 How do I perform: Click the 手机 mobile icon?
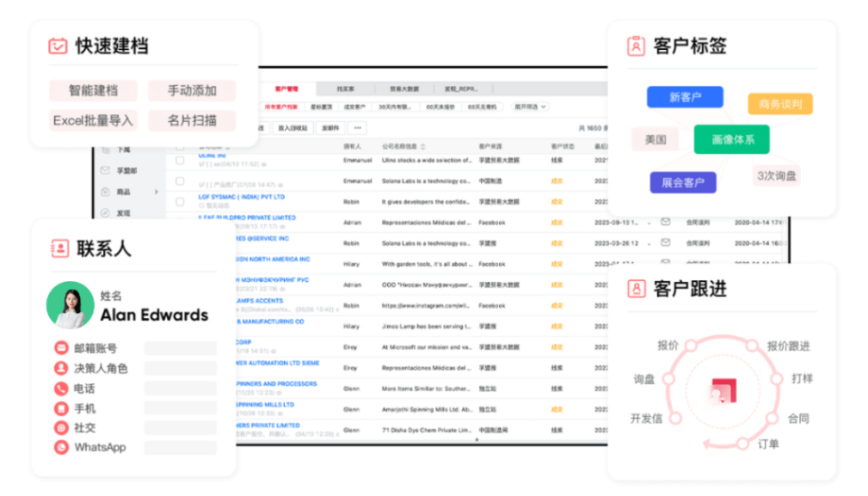click(61, 408)
